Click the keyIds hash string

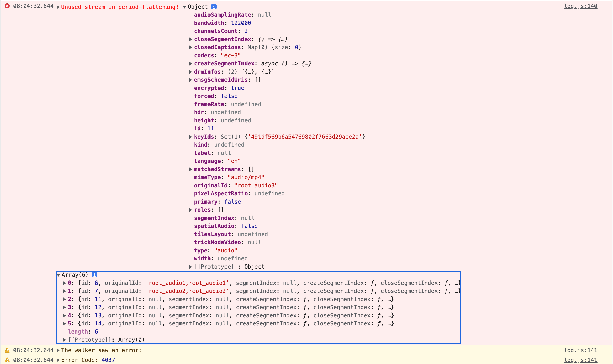coord(305,137)
